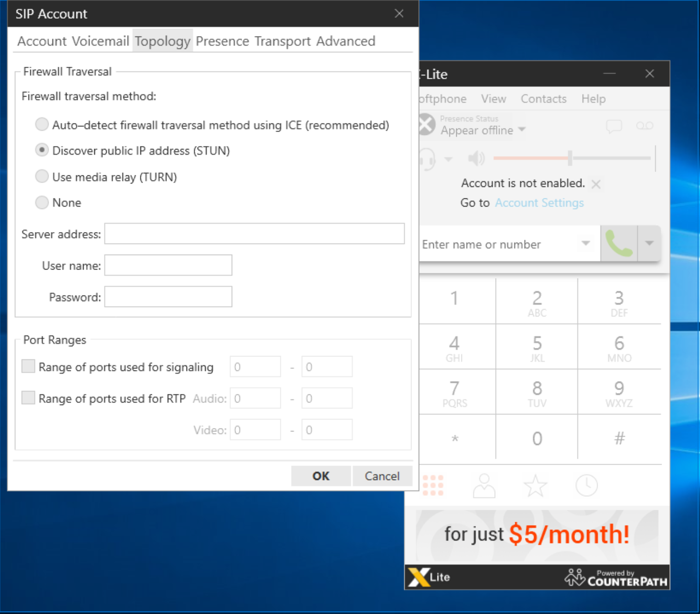The width and height of the screenshot is (700, 614).
Task: Click the green call button
Action: pos(619,244)
